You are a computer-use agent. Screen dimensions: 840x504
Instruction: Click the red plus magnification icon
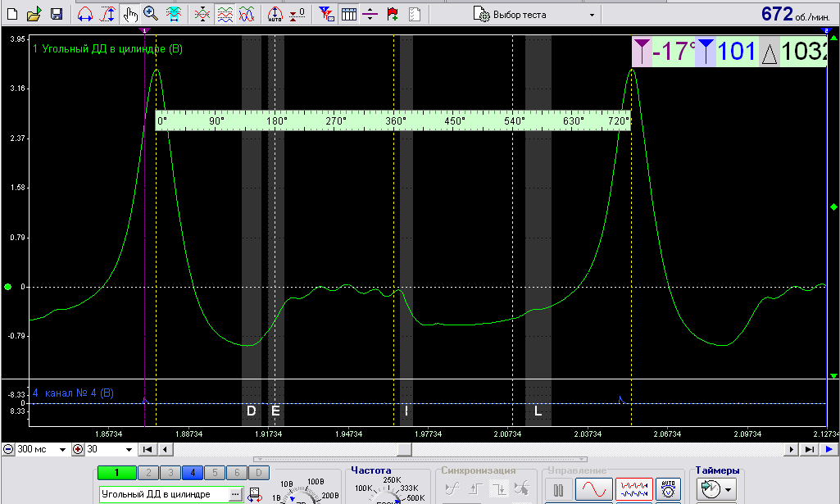point(78,449)
